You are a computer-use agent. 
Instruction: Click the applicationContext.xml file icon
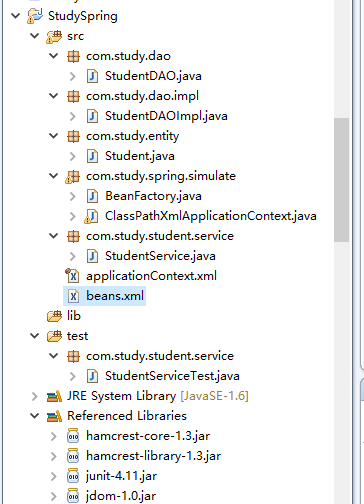click(x=72, y=276)
